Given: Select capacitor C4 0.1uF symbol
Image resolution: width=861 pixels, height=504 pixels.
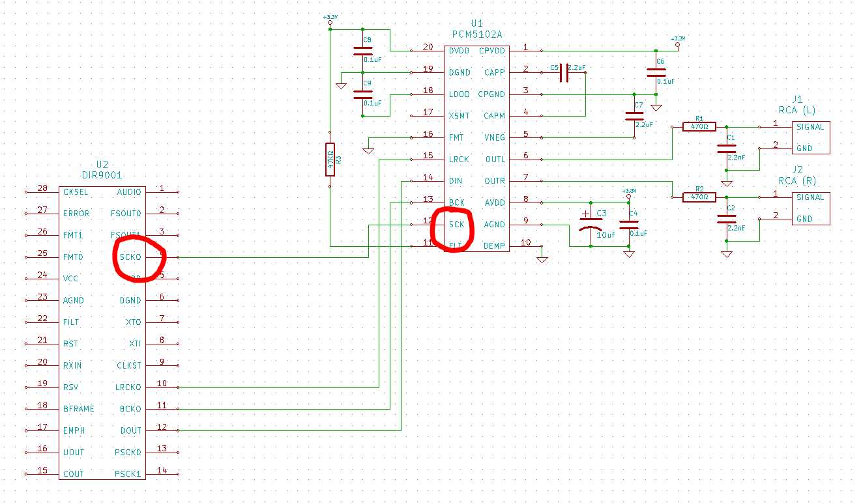Looking at the screenshot, I should (628, 224).
